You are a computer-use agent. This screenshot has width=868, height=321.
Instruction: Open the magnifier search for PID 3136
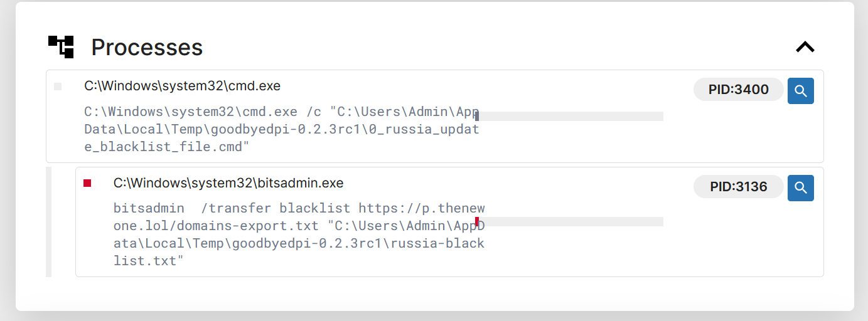click(800, 187)
